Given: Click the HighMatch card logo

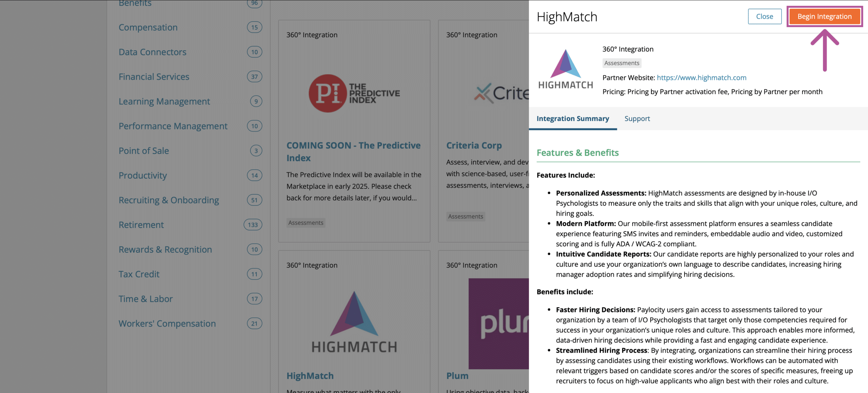Looking at the screenshot, I should [x=354, y=322].
